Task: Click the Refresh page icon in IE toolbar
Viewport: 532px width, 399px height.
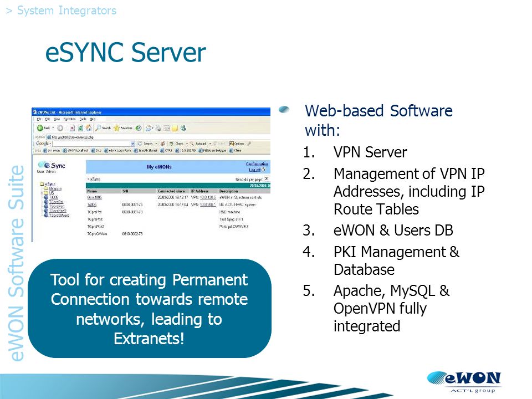Action: click(x=81, y=128)
